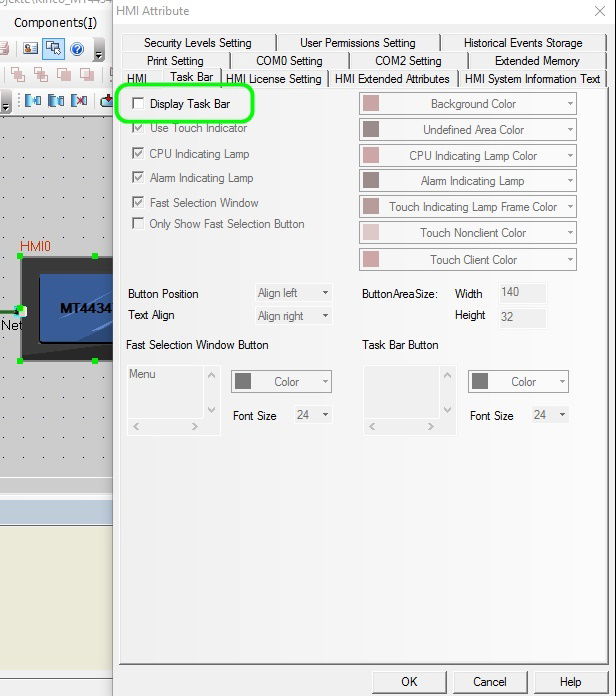Open Fast Selection Window Button Font Size dropdown
Screen dimensions: 616x696
[x=312, y=415]
